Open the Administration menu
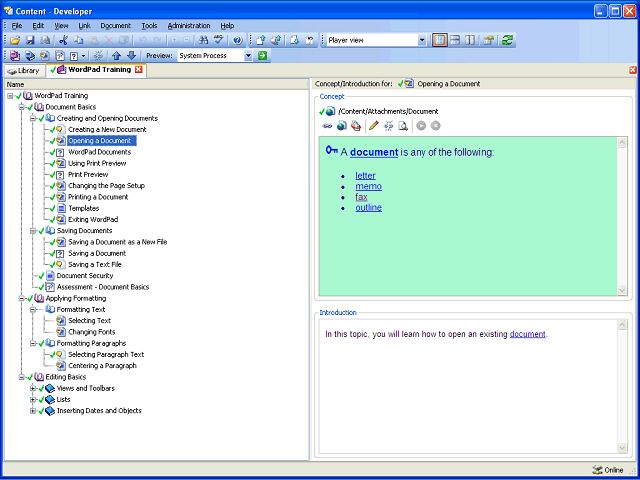640x480 pixels. click(189, 26)
